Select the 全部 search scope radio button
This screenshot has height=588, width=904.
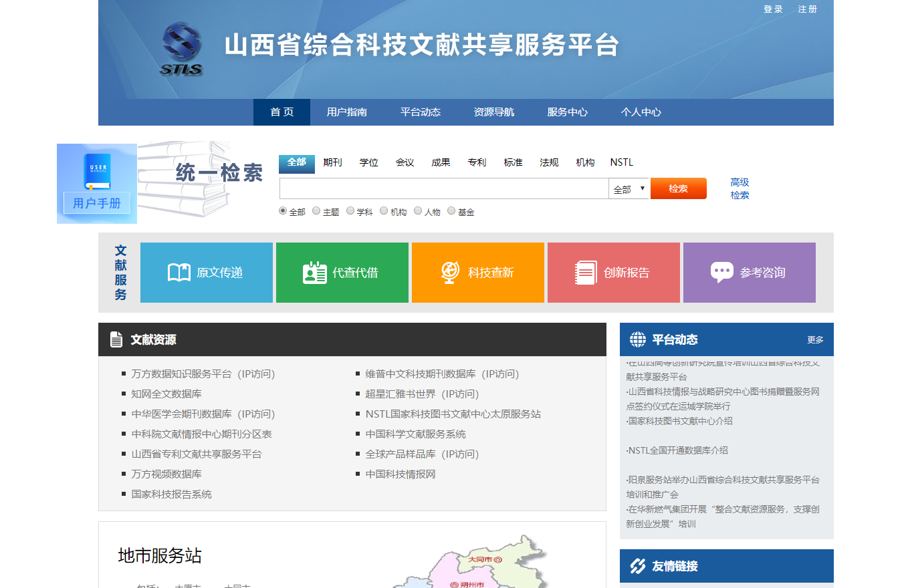[x=283, y=211]
